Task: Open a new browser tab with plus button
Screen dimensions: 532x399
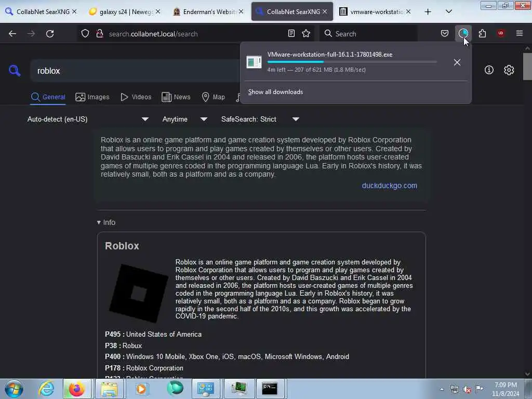Action: click(x=428, y=12)
